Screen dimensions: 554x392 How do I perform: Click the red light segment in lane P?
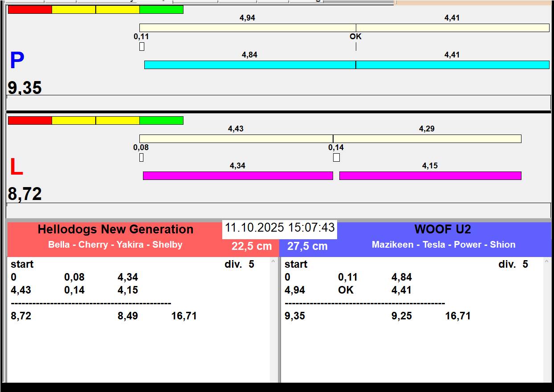30,10
